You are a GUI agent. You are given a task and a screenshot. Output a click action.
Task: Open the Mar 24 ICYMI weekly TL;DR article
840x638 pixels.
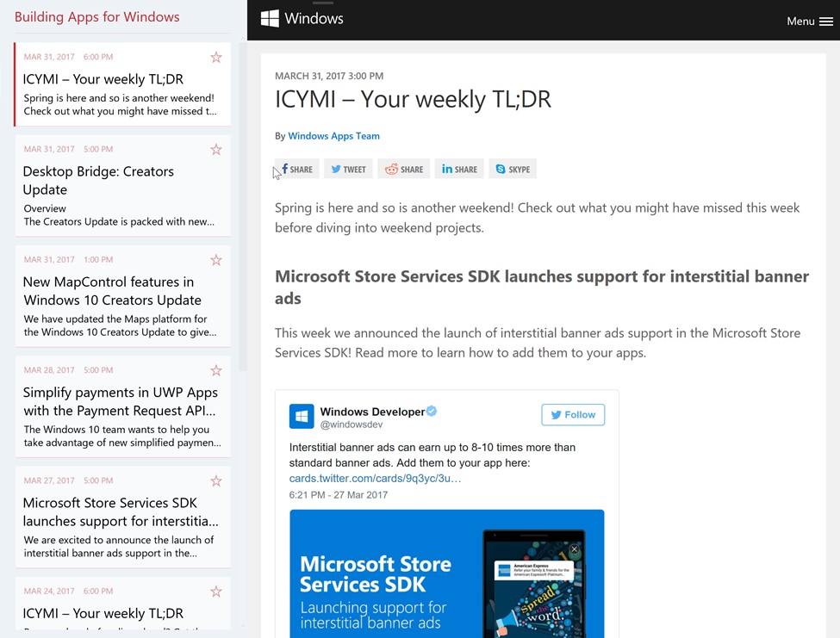[123, 604]
